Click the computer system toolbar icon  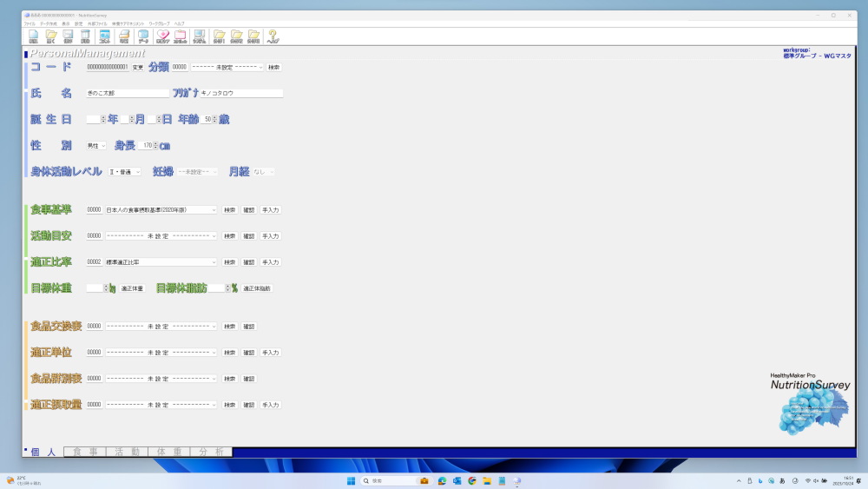pyautogui.click(x=200, y=36)
